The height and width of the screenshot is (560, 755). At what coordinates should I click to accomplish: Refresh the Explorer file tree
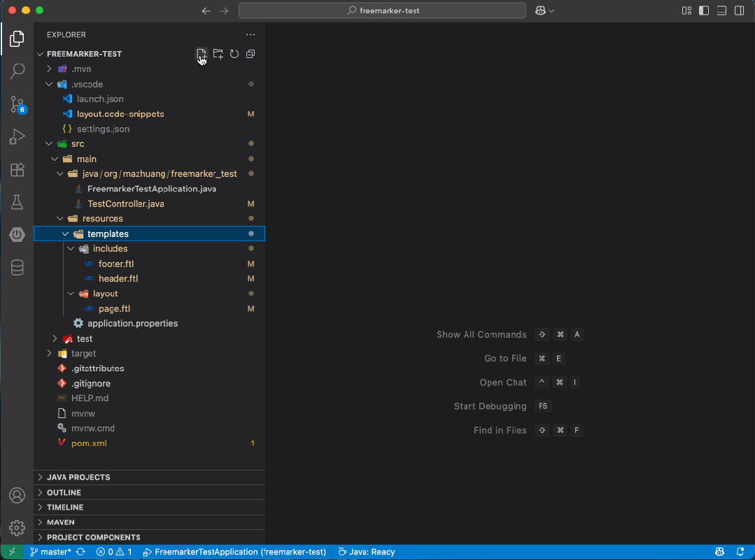(234, 54)
